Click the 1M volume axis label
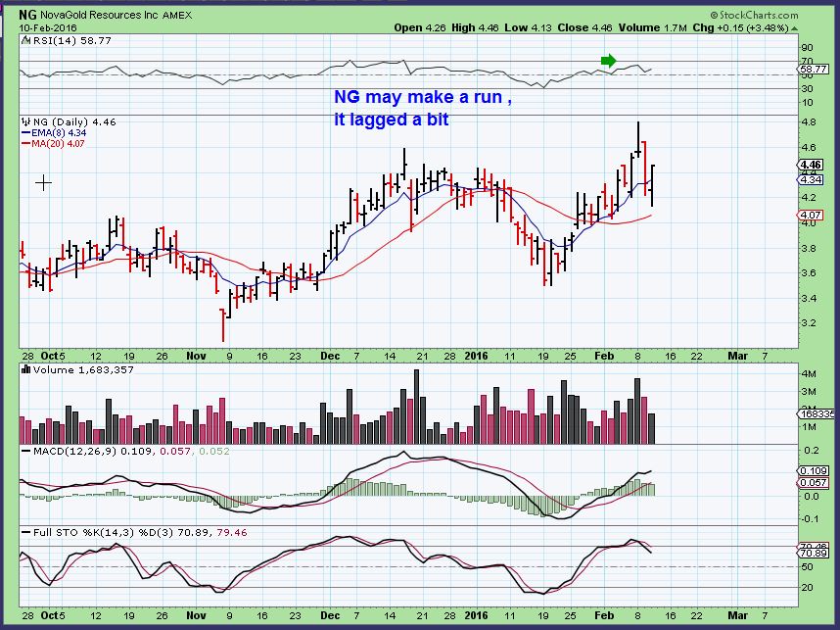This screenshot has width=840, height=630. (x=809, y=427)
